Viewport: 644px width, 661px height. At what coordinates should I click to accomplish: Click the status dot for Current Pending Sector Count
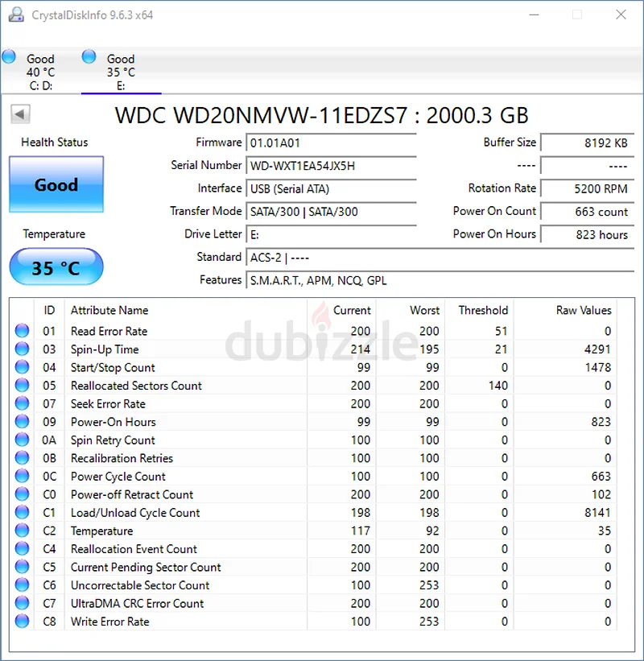point(22,567)
